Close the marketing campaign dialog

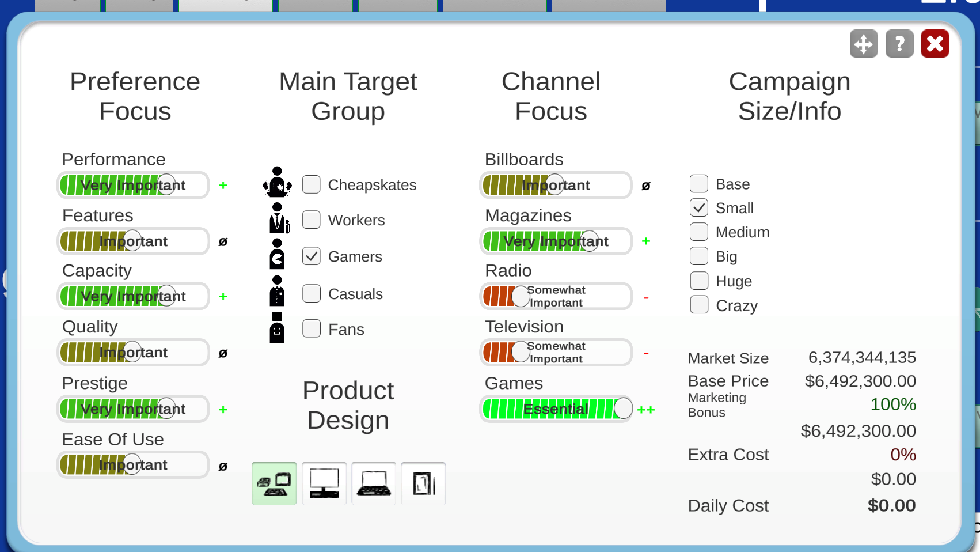pos(935,44)
